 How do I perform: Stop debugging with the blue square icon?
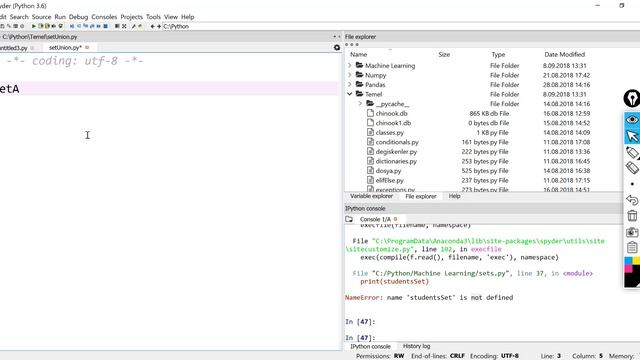[106, 26]
